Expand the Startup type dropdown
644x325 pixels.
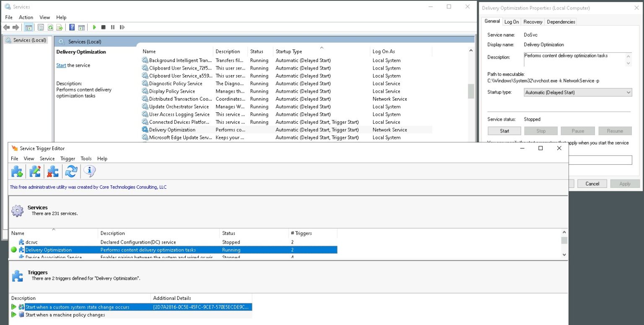click(x=628, y=92)
